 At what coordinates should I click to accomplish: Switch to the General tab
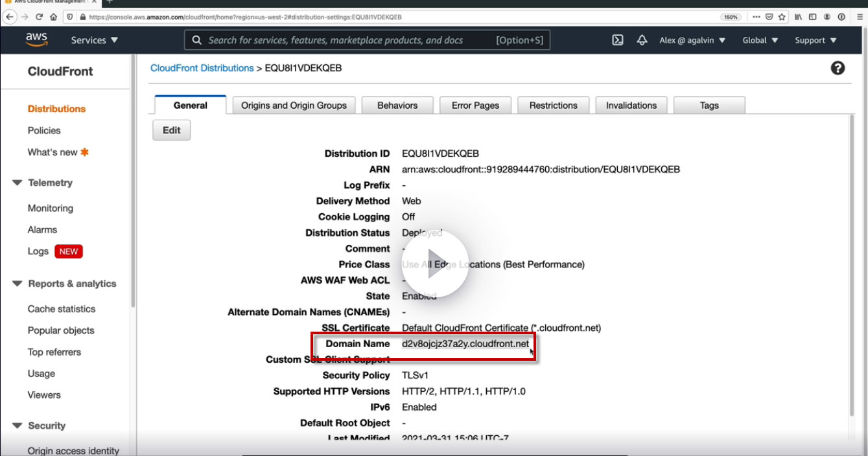coord(190,105)
